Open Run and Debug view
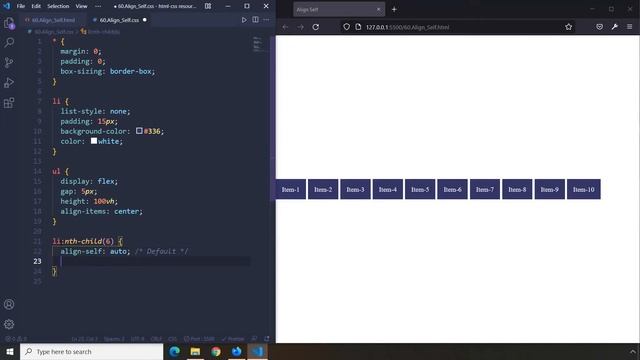Viewport: 640px width, 360px height. [9, 82]
